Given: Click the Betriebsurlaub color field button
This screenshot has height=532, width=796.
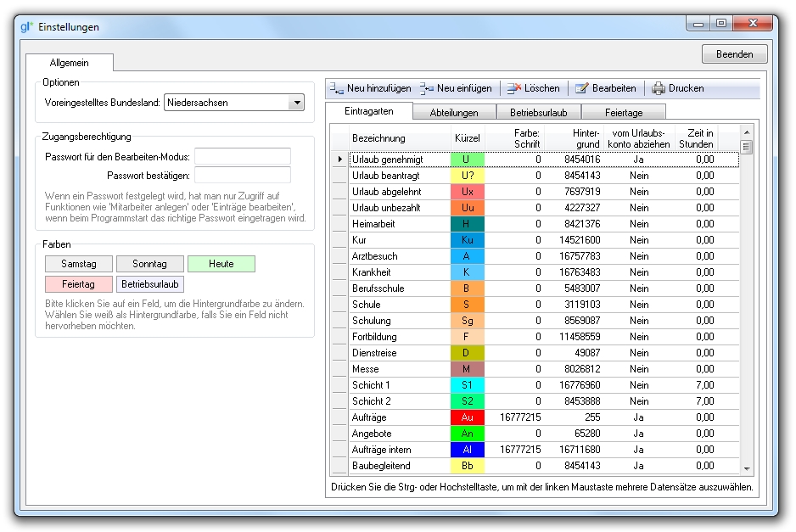Looking at the screenshot, I should (149, 284).
